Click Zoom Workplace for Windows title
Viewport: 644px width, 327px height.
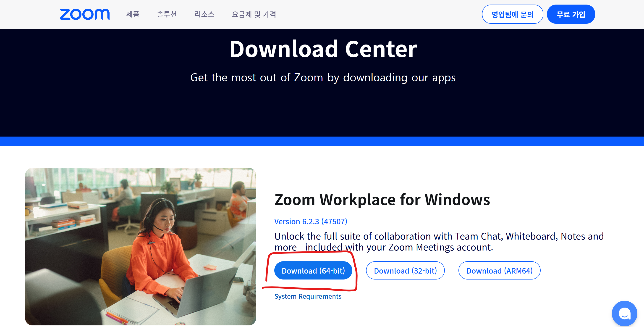click(382, 200)
